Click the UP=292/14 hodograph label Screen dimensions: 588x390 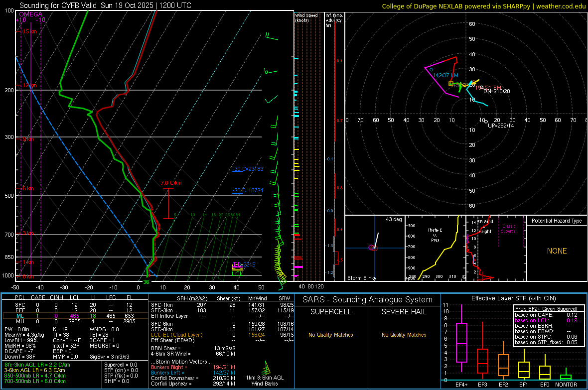(501, 126)
